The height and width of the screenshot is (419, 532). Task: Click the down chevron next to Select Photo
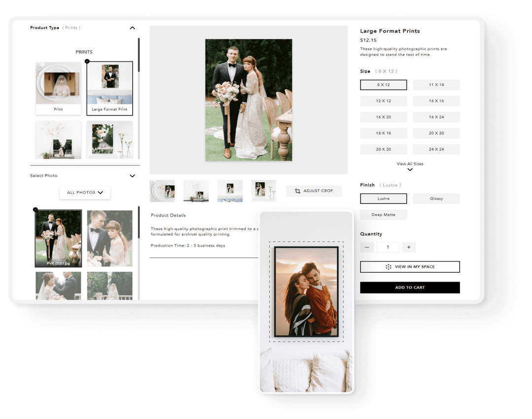[x=132, y=175]
